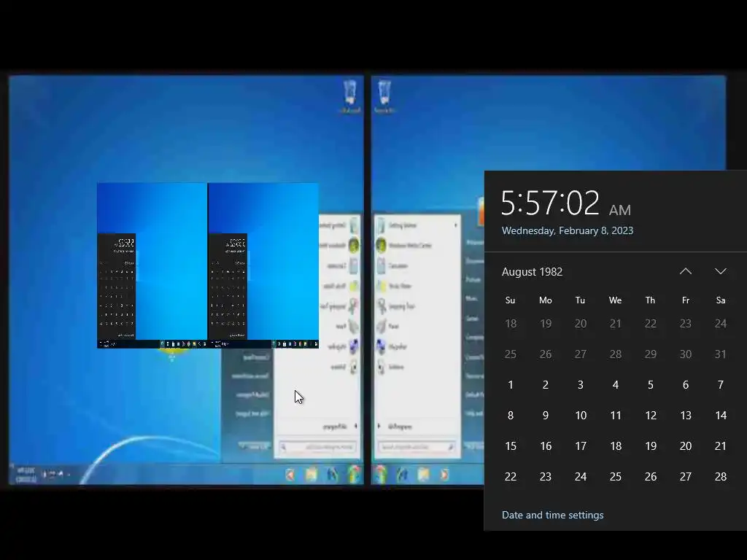This screenshot has width=747, height=560.
Task: Select greyed-out July 29 in the calendar
Action: (650, 354)
